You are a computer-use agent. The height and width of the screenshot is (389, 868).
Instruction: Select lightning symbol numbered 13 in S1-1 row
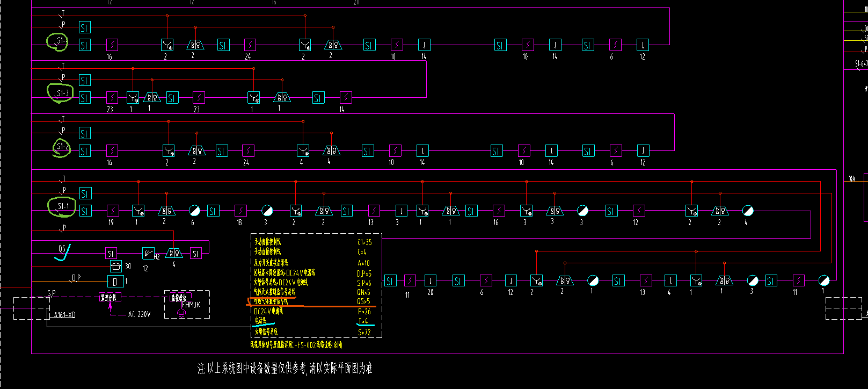click(x=374, y=211)
